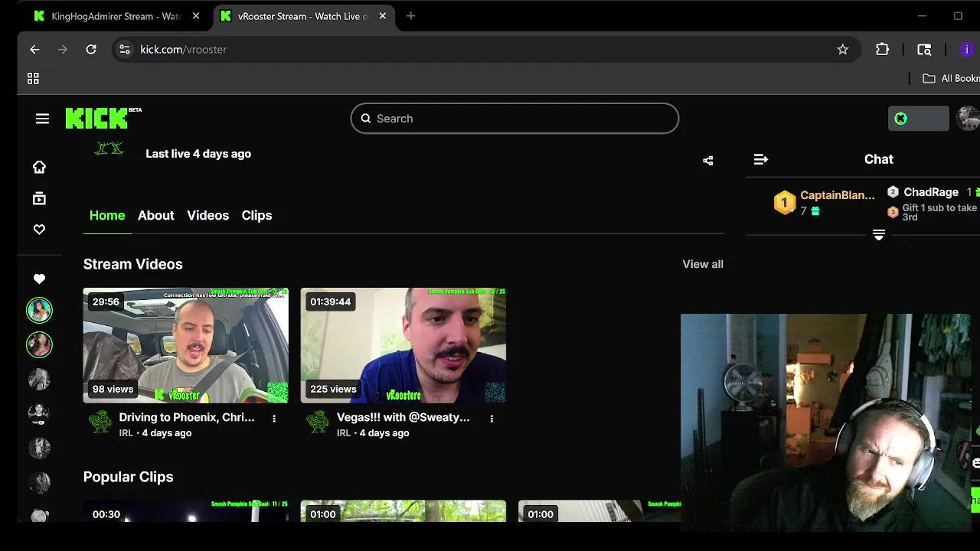Open first followed channel avatar in sidebar
Screen dimensions: 980x551
click(39, 310)
